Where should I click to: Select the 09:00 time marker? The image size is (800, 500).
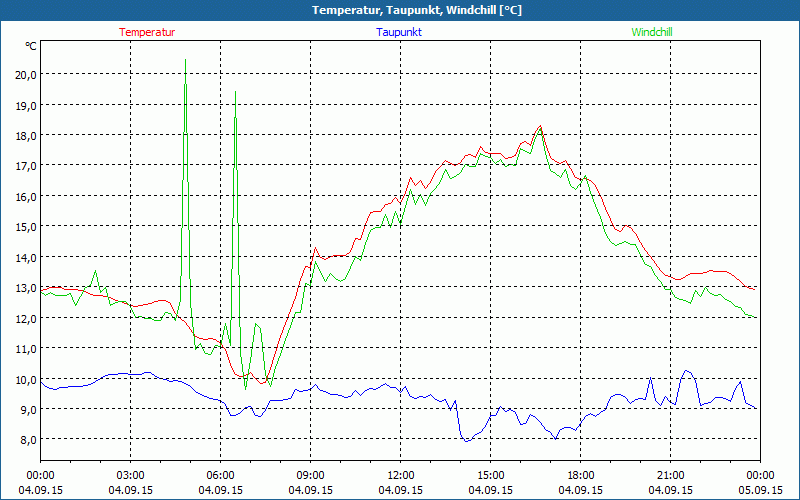(x=310, y=474)
